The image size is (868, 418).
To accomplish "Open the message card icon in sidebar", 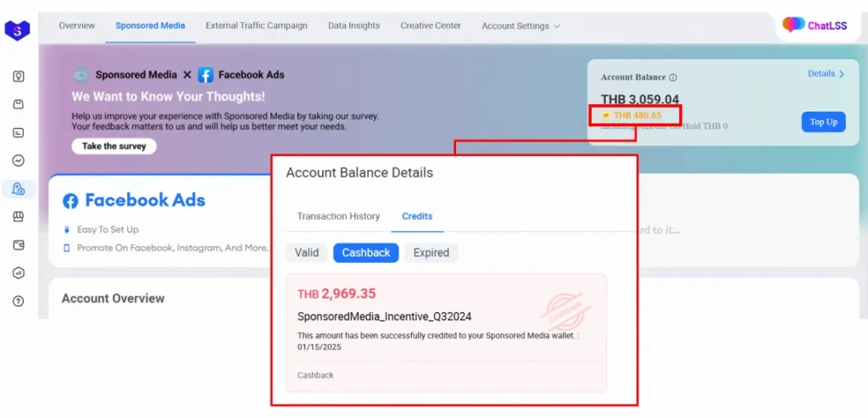I will pyautogui.click(x=19, y=132).
